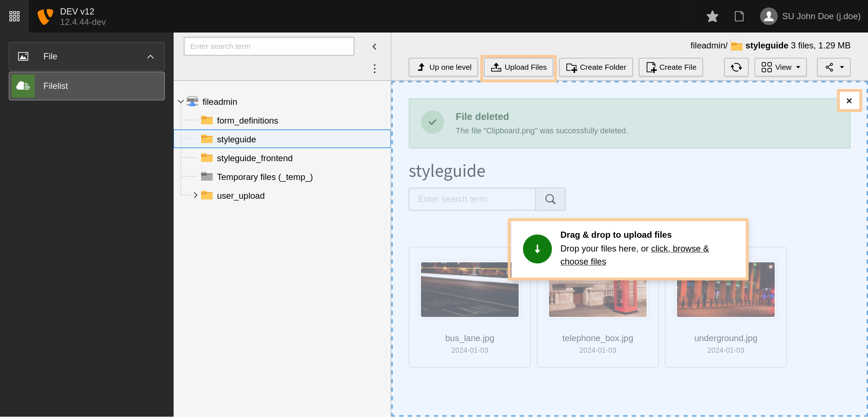
Task: Open bookmarks via the star icon
Action: click(711, 16)
